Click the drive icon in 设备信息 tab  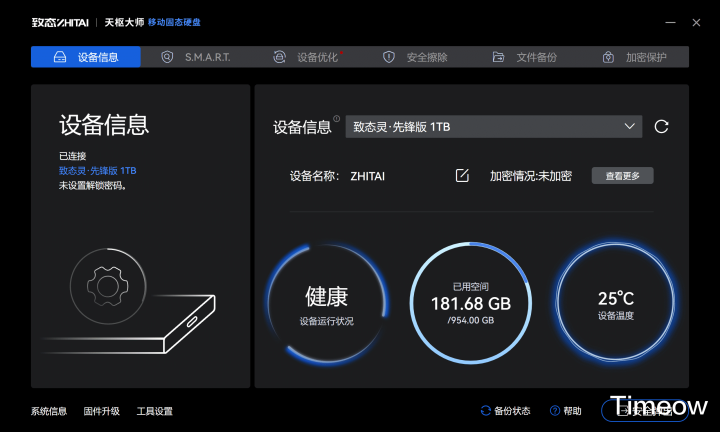(x=60, y=57)
